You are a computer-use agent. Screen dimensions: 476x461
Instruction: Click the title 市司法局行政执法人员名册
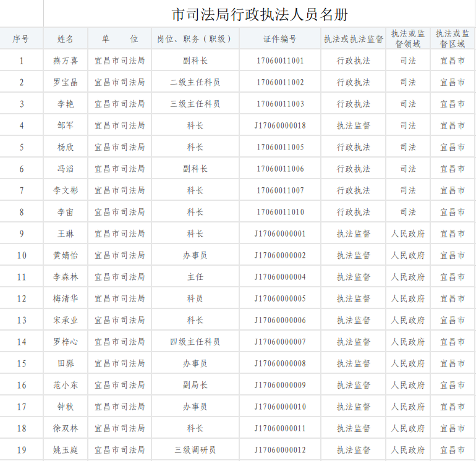point(259,14)
